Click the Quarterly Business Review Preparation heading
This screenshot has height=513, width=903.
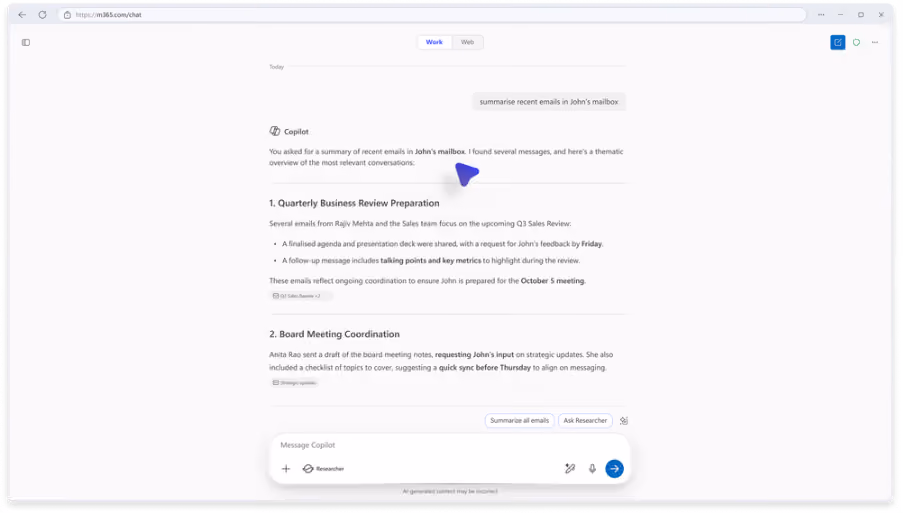pos(354,203)
